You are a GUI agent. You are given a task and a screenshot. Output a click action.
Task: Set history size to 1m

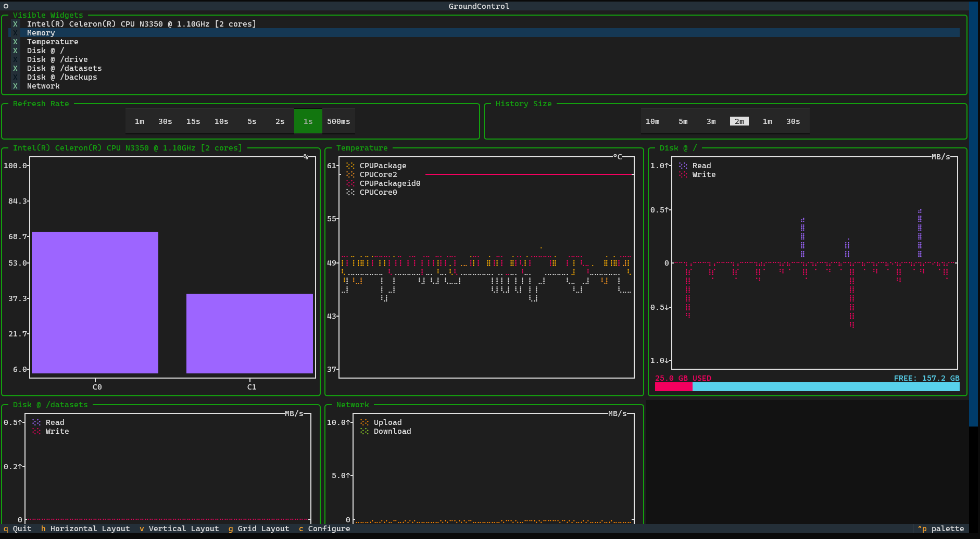click(768, 121)
